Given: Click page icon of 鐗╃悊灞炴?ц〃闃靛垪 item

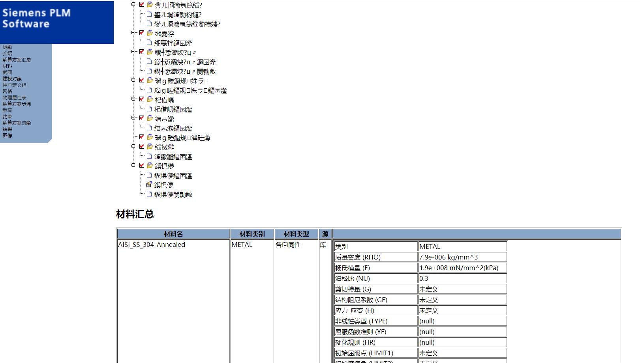Looking at the screenshot, I should [149, 71].
